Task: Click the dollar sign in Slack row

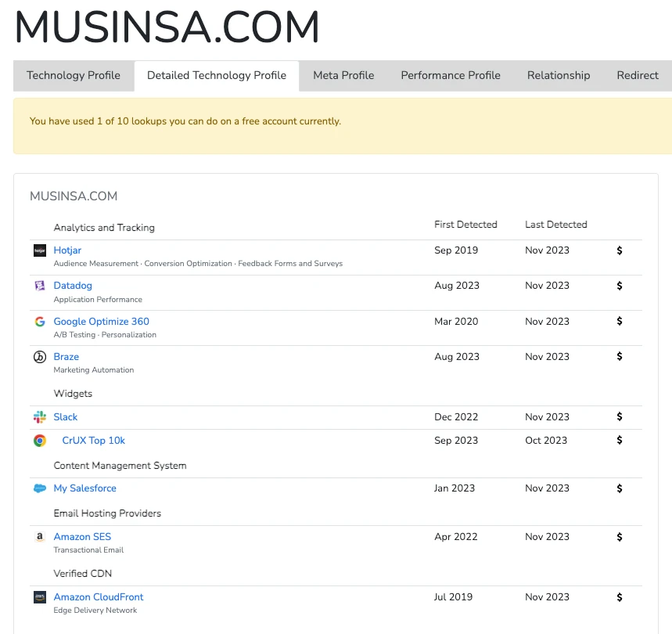Action: coord(620,417)
